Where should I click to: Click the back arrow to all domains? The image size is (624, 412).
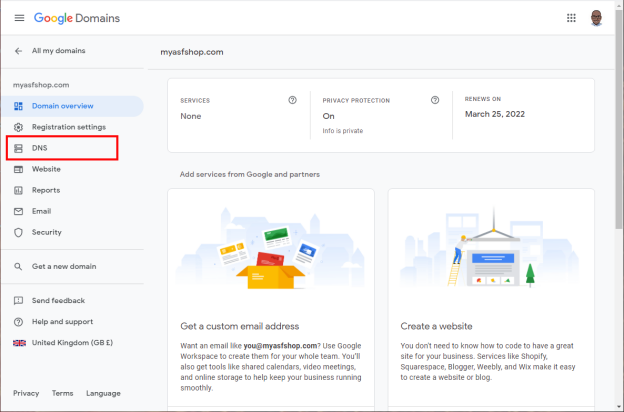18,51
